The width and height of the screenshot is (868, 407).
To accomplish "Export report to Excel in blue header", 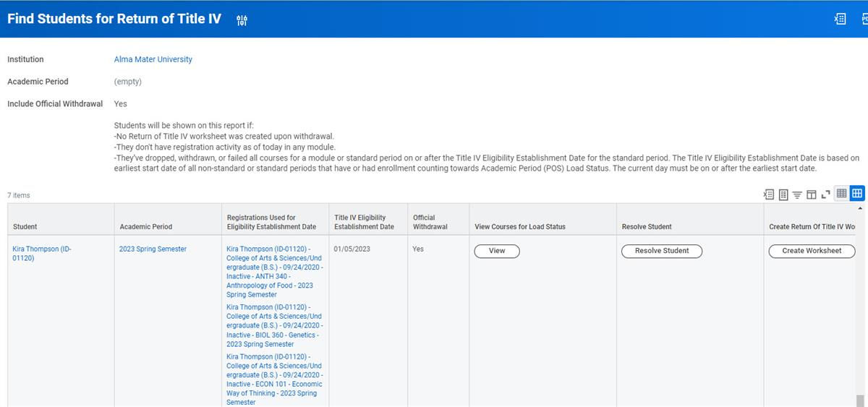I will [x=840, y=20].
